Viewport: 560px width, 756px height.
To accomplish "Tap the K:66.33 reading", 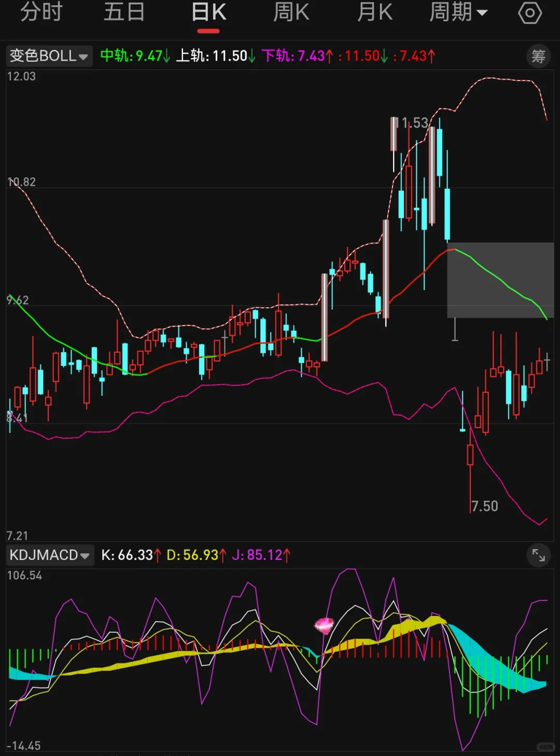I will tap(131, 555).
